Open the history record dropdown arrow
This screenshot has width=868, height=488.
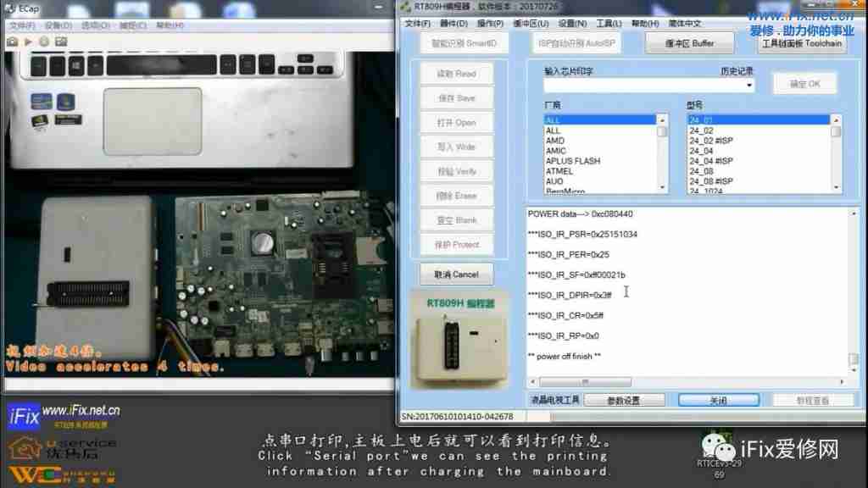click(749, 86)
